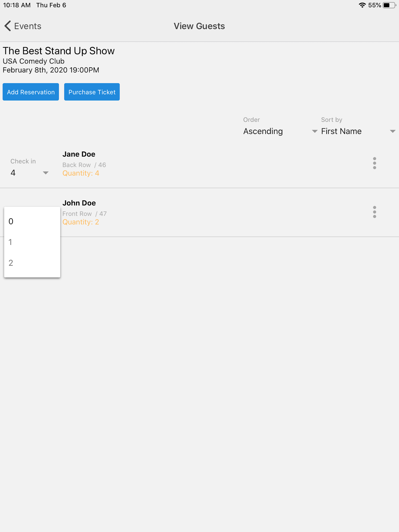
Task: Click the Sort by dropdown arrow
Action: click(393, 131)
